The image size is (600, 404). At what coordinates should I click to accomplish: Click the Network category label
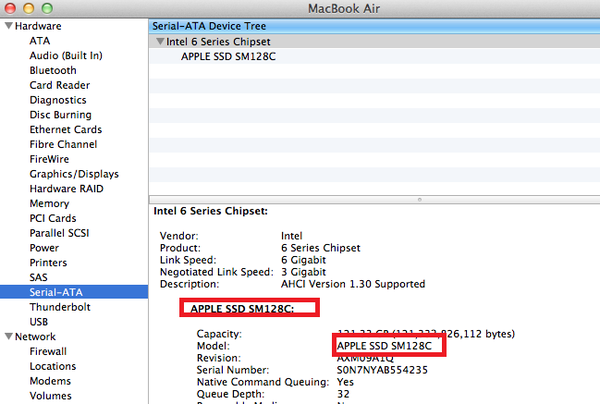[x=35, y=337]
